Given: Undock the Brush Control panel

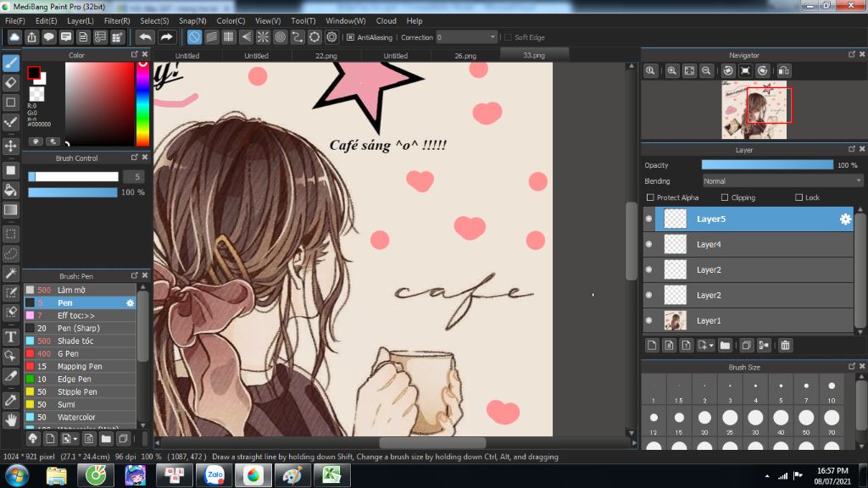Looking at the screenshot, I should coord(134,157).
